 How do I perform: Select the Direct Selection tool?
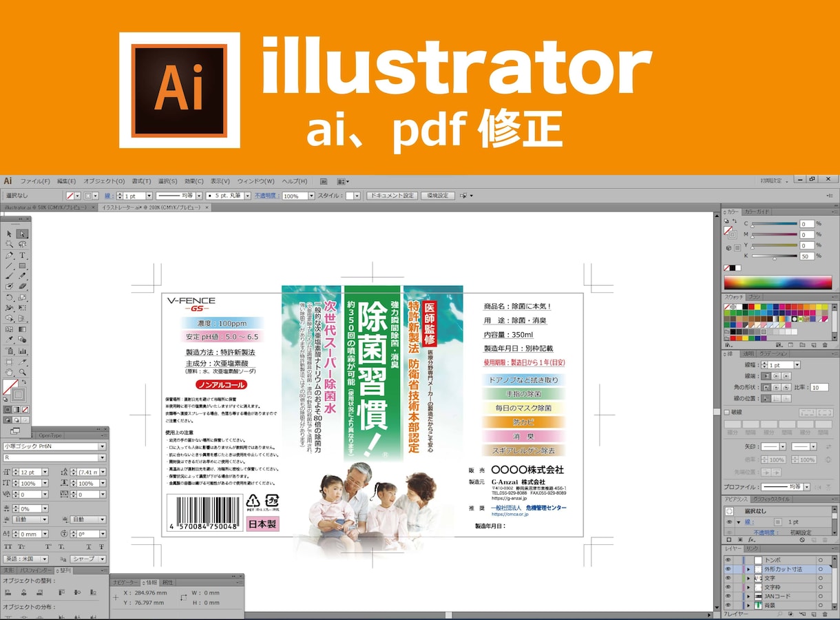coord(23,234)
